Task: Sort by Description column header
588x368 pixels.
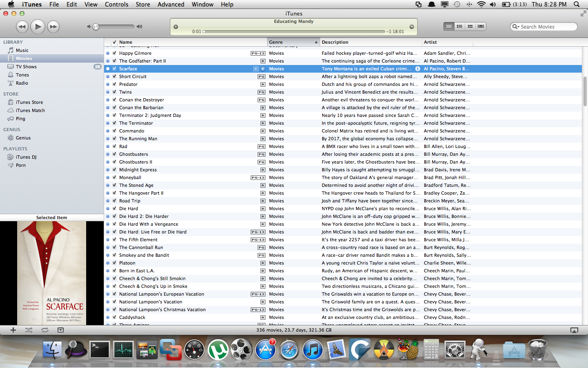Action: (x=371, y=42)
